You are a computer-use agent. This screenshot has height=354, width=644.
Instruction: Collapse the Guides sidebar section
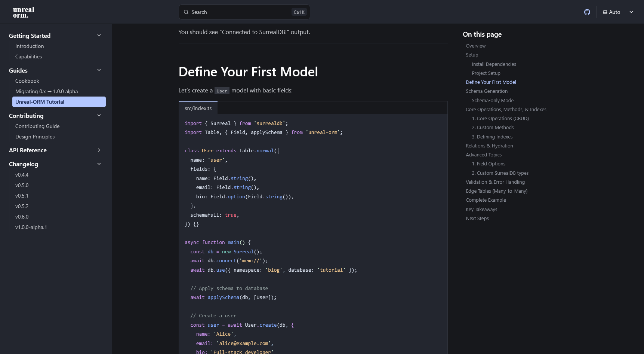tap(99, 70)
